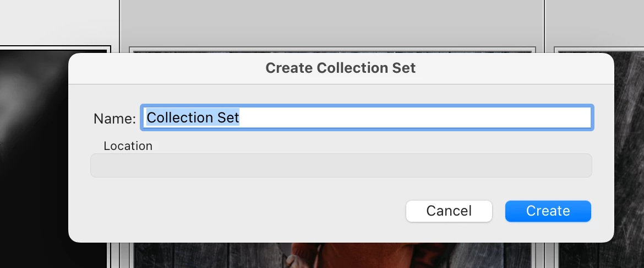Click the "Name:" label
The width and height of the screenshot is (644, 268).
click(114, 119)
